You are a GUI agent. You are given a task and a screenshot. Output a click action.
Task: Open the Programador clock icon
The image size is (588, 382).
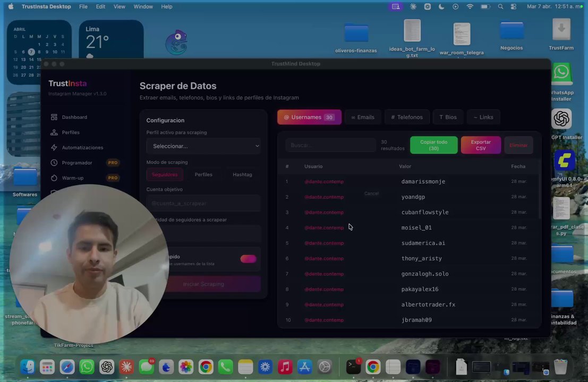coord(54,162)
